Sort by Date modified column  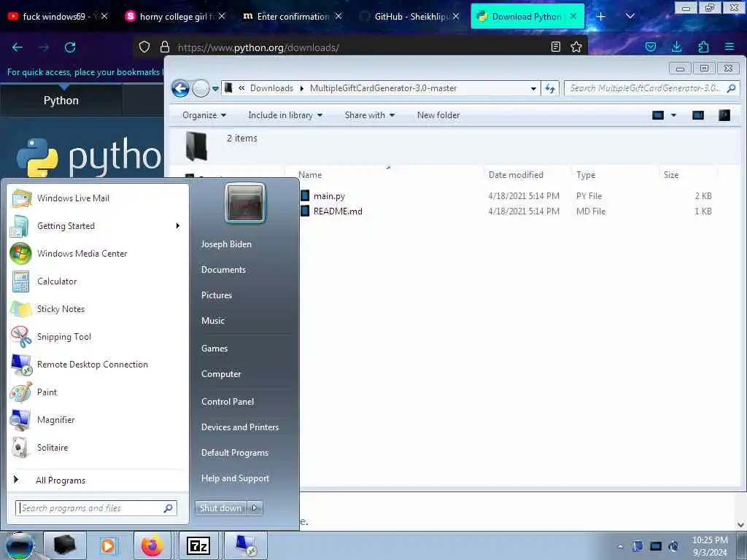pos(516,175)
